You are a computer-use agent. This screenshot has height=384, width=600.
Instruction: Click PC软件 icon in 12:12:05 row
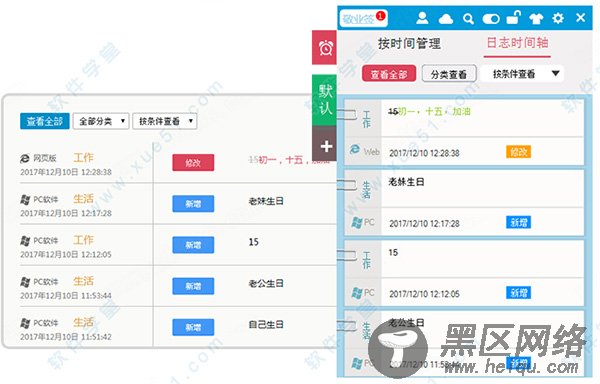tap(25, 241)
